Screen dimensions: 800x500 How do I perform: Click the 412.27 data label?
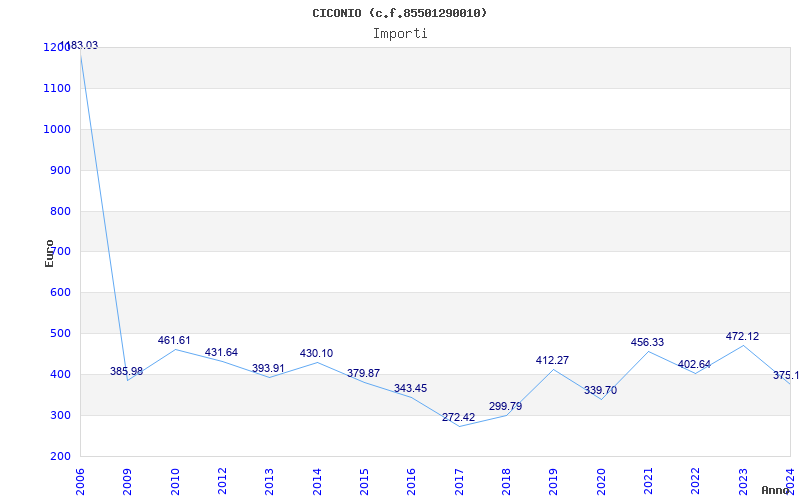pyautogui.click(x=553, y=361)
